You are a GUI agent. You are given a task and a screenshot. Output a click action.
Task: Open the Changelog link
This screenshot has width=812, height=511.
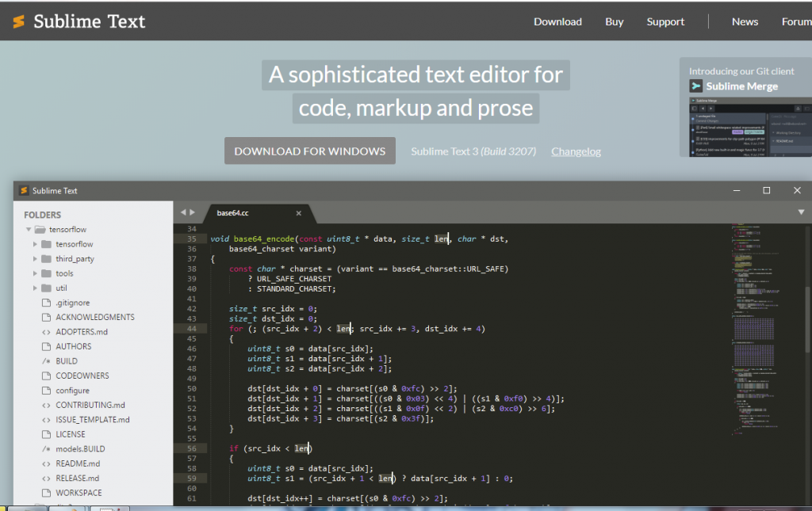576,151
